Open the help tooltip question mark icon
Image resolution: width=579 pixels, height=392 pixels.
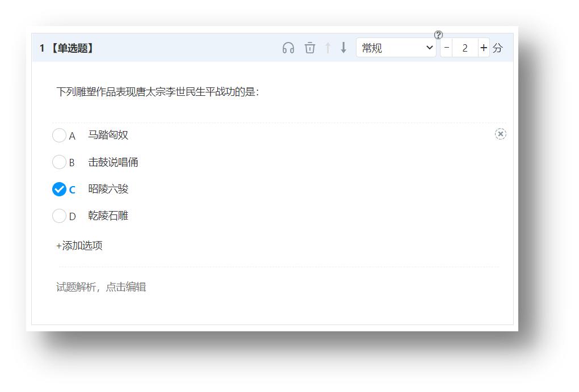[x=437, y=35]
